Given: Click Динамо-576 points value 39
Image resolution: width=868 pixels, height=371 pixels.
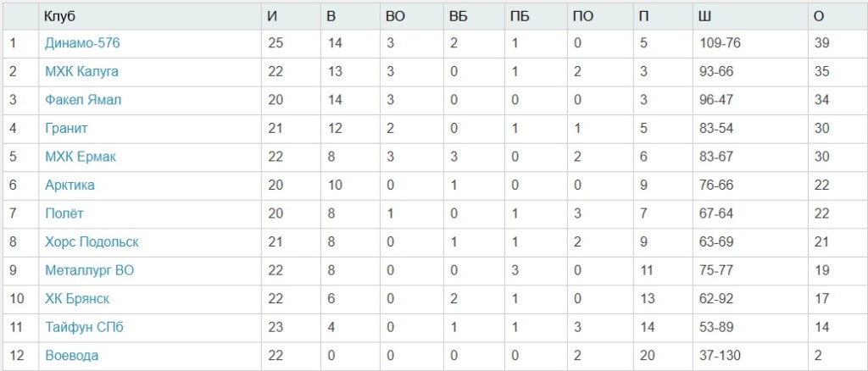Looking at the screenshot, I should tap(821, 43).
